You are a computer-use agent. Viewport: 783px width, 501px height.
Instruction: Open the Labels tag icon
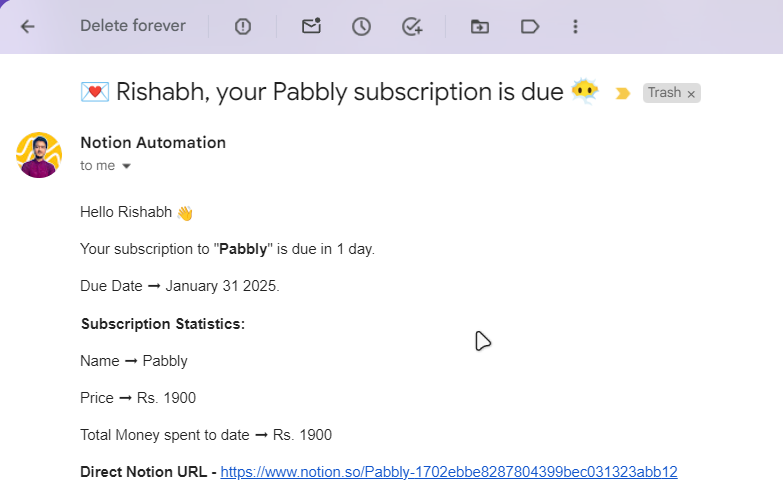coord(529,26)
